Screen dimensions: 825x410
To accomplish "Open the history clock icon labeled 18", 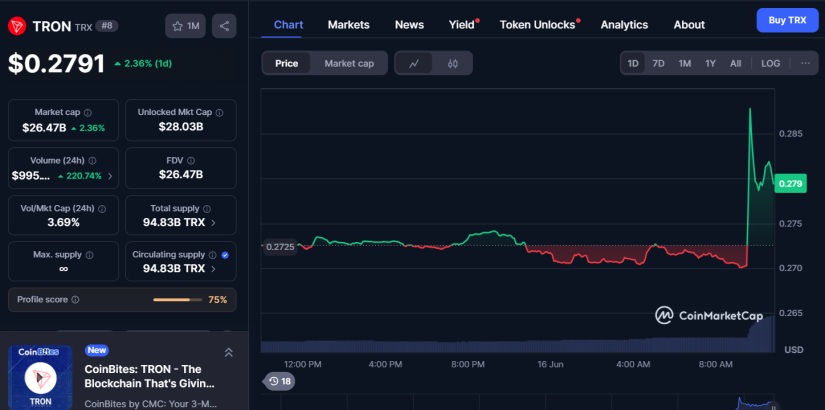I will tap(279, 381).
